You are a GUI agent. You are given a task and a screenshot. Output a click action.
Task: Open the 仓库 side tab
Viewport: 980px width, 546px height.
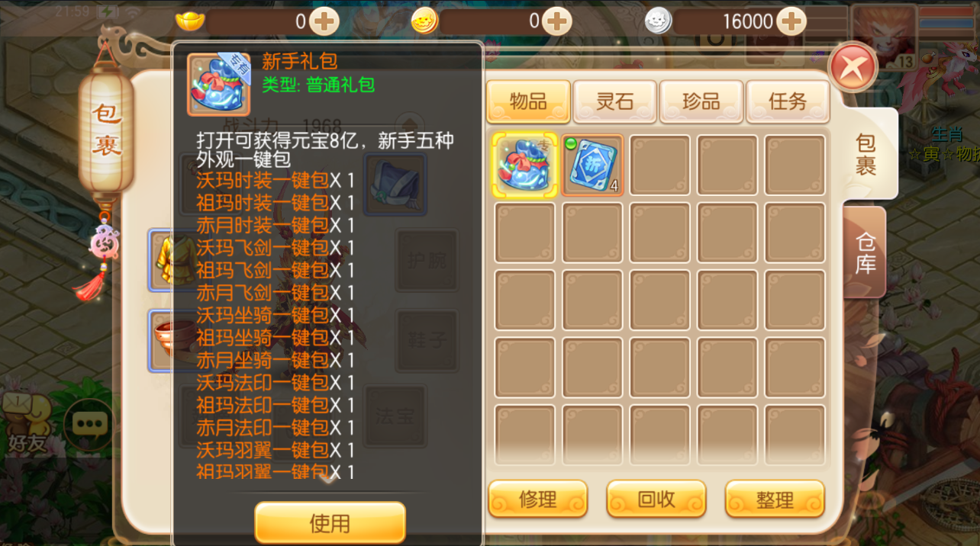pos(866,252)
